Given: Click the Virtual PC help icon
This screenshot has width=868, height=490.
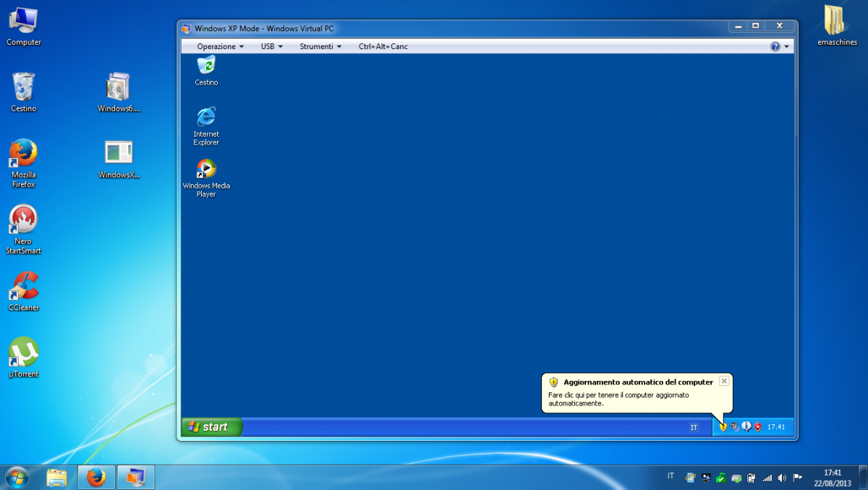Looking at the screenshot, I should (x=775, y=46).
